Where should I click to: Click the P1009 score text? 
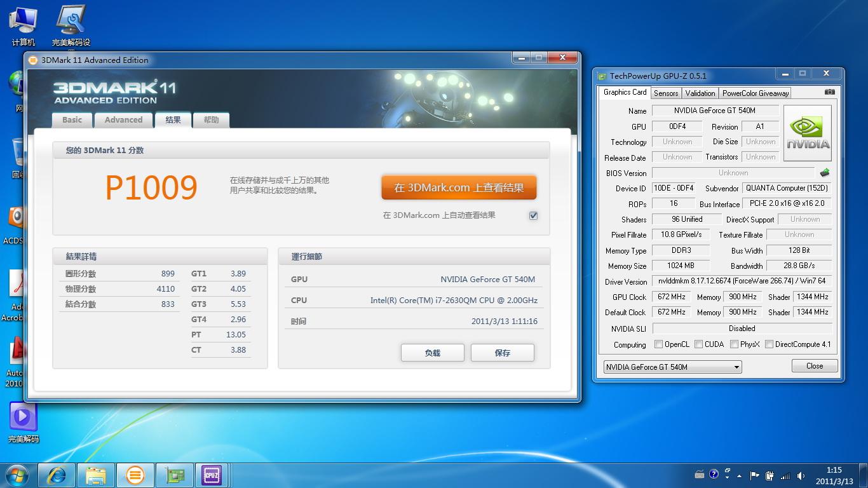(151, 187)
